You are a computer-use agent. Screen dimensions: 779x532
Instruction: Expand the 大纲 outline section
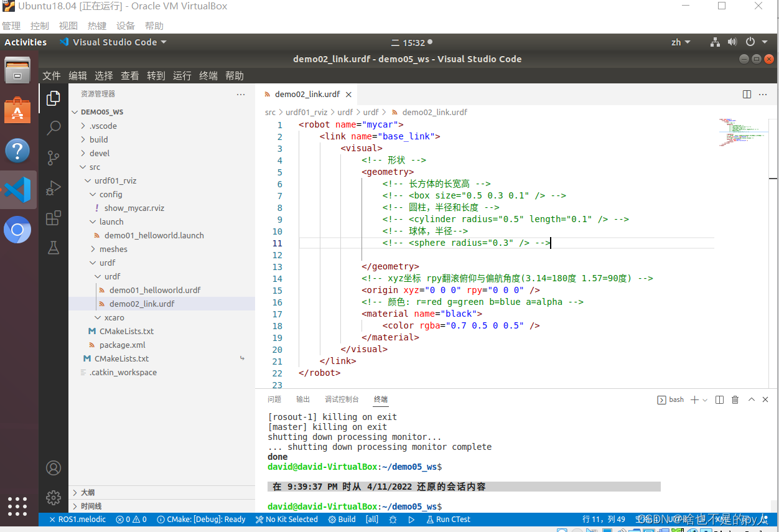point(162,492)
